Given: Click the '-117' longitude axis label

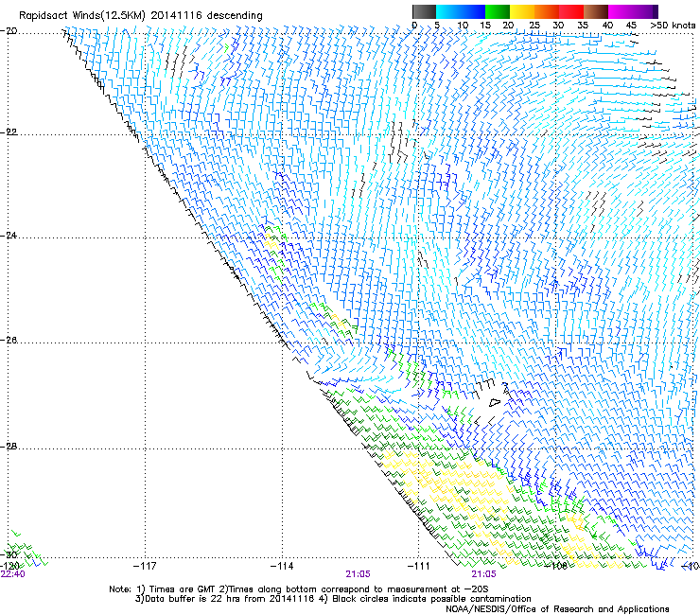Looking at the screenshot, I should pos(145,567).
